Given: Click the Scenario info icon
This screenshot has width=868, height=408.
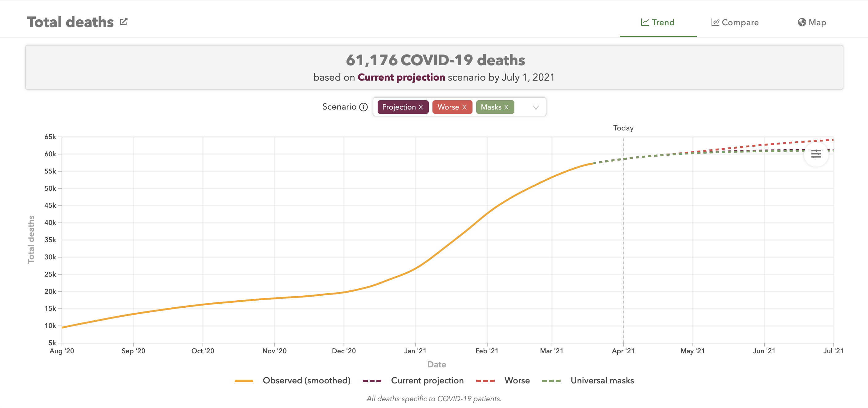Looking at the screenshot, I should click(363, 107).
